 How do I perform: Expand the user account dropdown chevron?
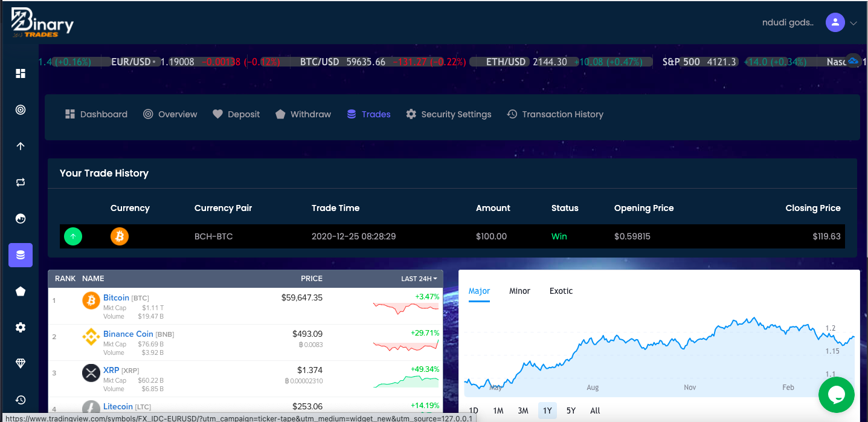(854, 23)
